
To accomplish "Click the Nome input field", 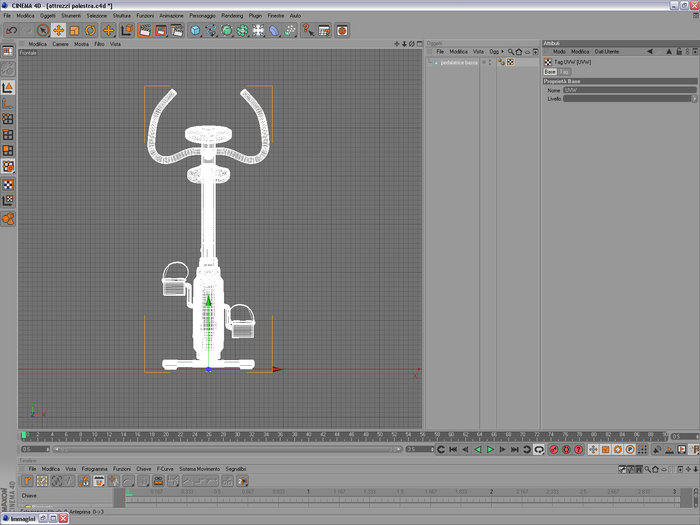I will pyautogui.click(x=629, y=90).
